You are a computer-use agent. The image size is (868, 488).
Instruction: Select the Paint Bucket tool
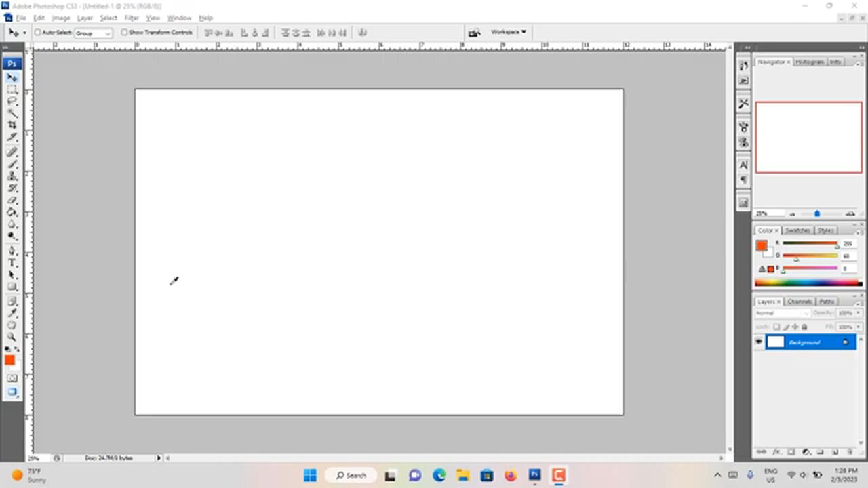pos(12,213)
